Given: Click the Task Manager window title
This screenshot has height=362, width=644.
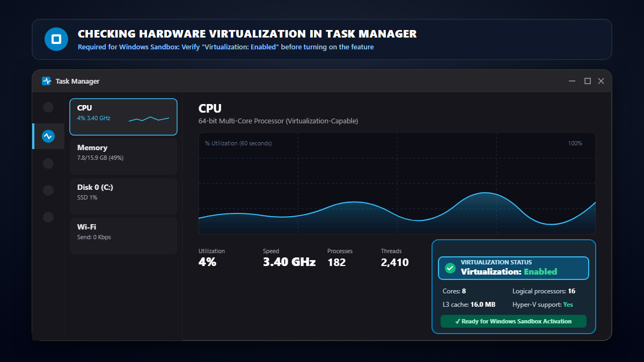Looking at the screenshot, I should [x=78, y=82].
